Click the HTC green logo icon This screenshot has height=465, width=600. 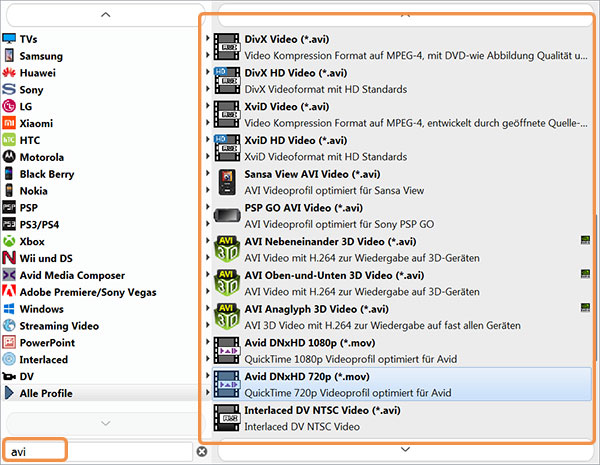(9, 140)
